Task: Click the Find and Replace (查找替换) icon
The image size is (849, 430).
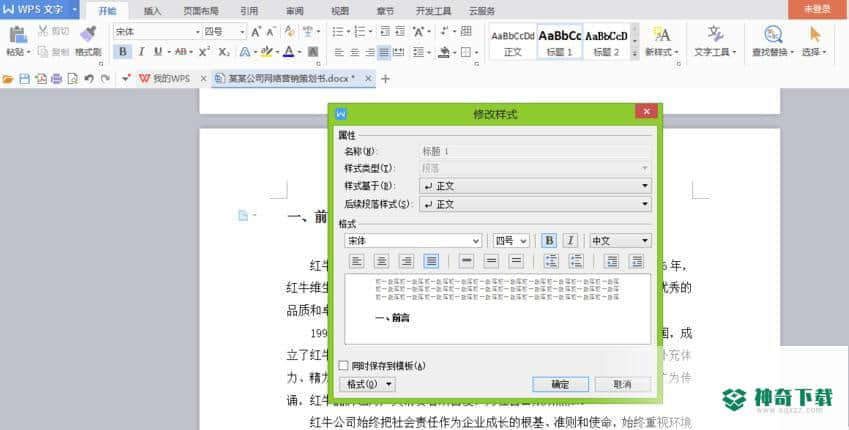Action: (x=773, y=35)
